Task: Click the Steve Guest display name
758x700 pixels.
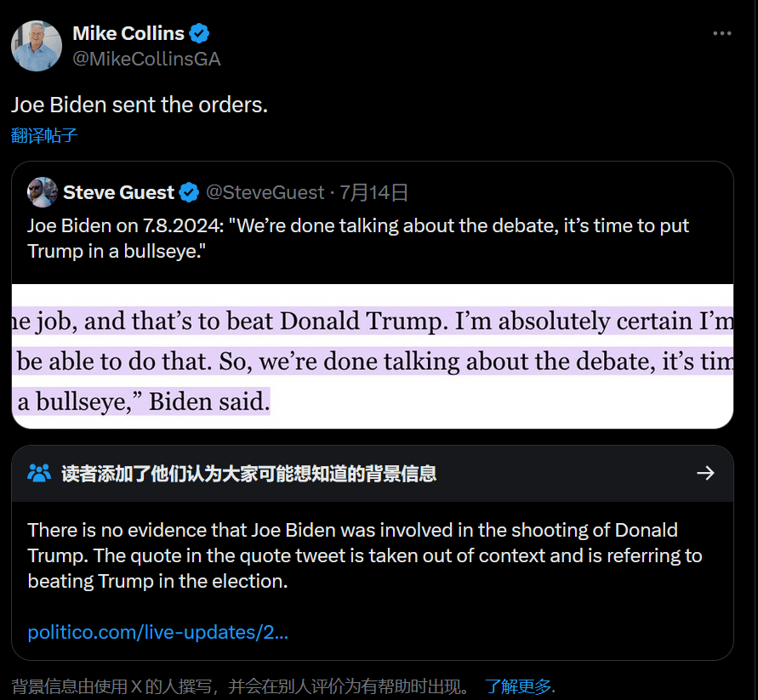Action: [x=118, y=193]
